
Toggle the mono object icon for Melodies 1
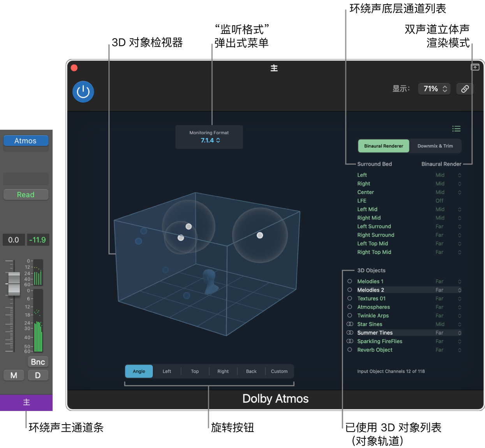click(x=349, y=281)
